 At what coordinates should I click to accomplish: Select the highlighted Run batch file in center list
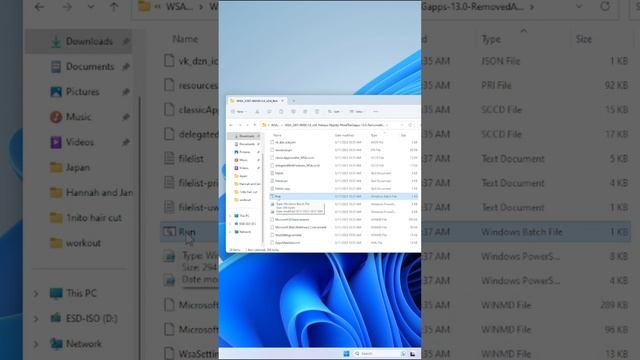tap(343, 196)
